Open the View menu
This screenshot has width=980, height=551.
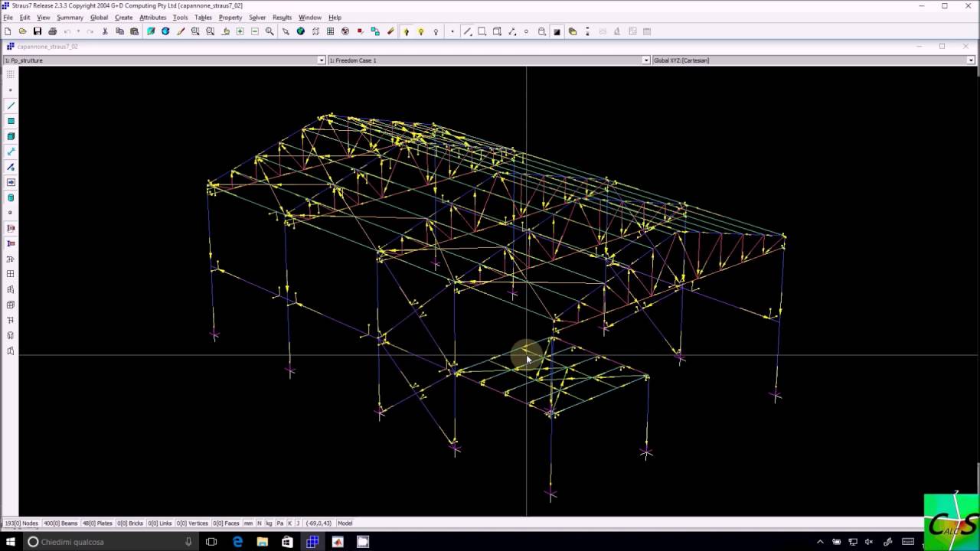click(44, 17)
